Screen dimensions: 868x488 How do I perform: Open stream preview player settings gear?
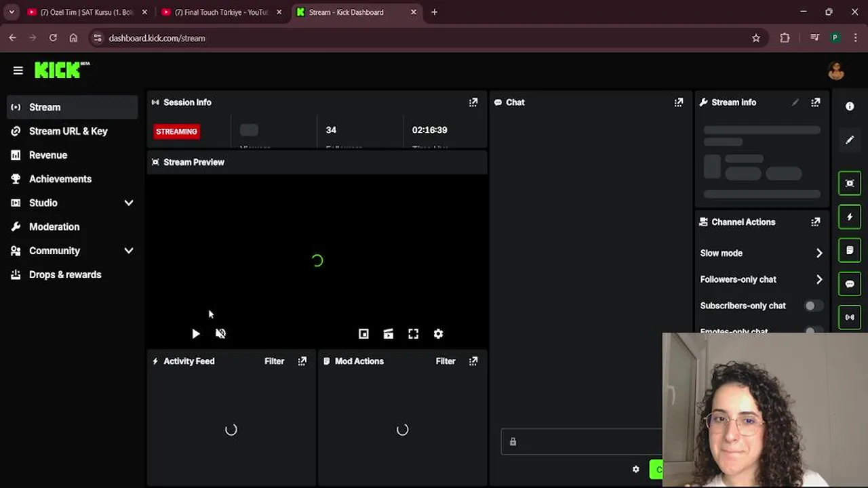(x=439, y=333)
